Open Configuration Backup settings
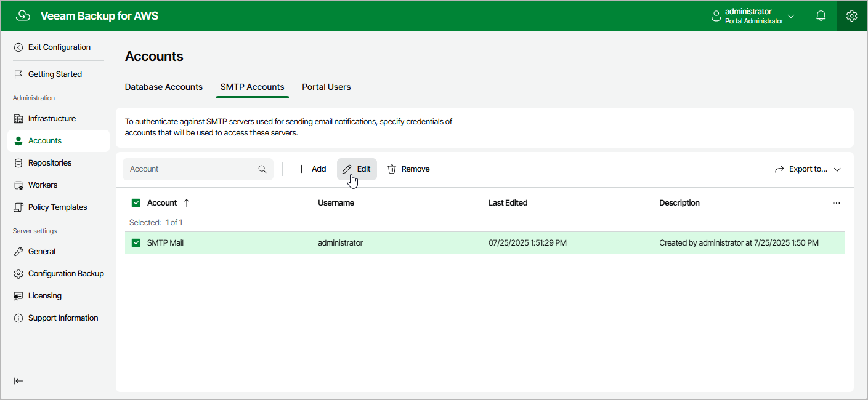868x400 pixels. (66, 274)
